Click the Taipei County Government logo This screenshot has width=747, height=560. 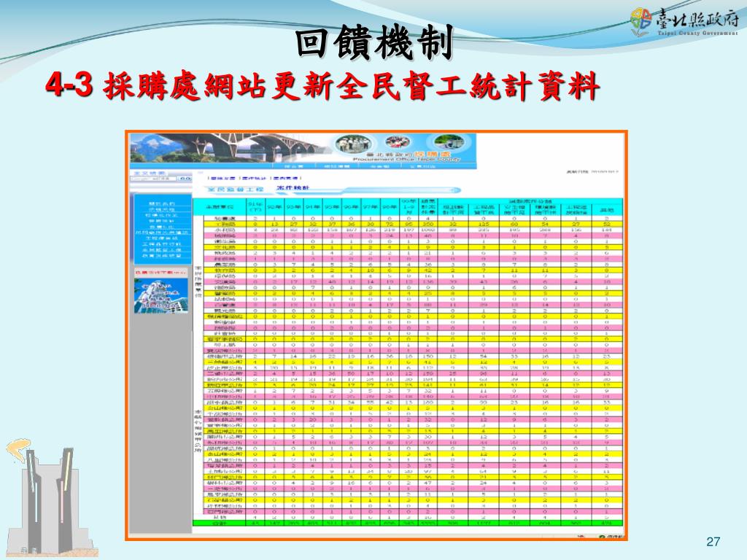(684, 22)
